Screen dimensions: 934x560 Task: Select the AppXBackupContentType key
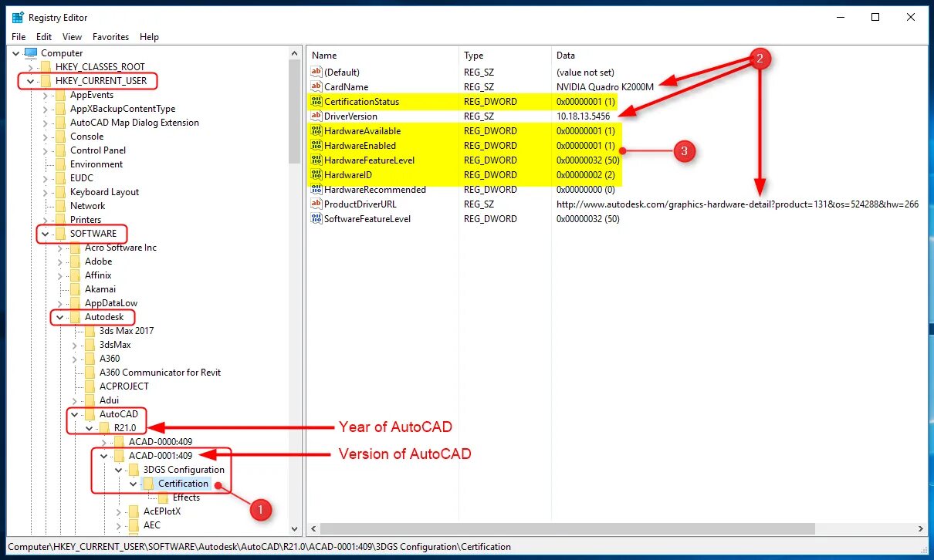coord(123,109)
